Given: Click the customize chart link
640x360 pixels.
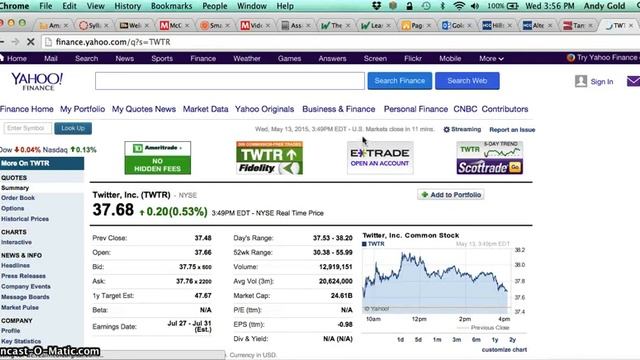Looking at the screenshot, I should tap(504, 350).
